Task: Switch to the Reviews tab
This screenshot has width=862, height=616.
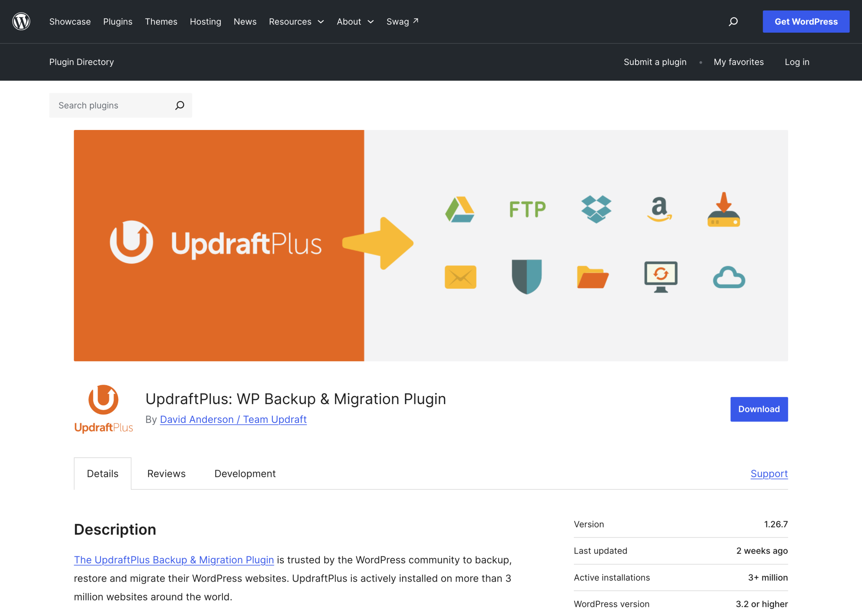Action: (x=166, y=474)
